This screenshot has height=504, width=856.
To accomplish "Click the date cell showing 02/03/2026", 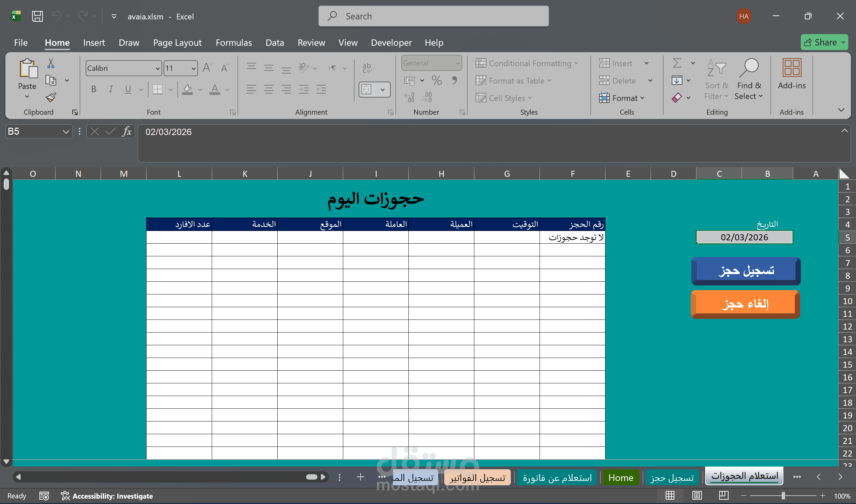I will pyautogui.click(x=744, y=237).
